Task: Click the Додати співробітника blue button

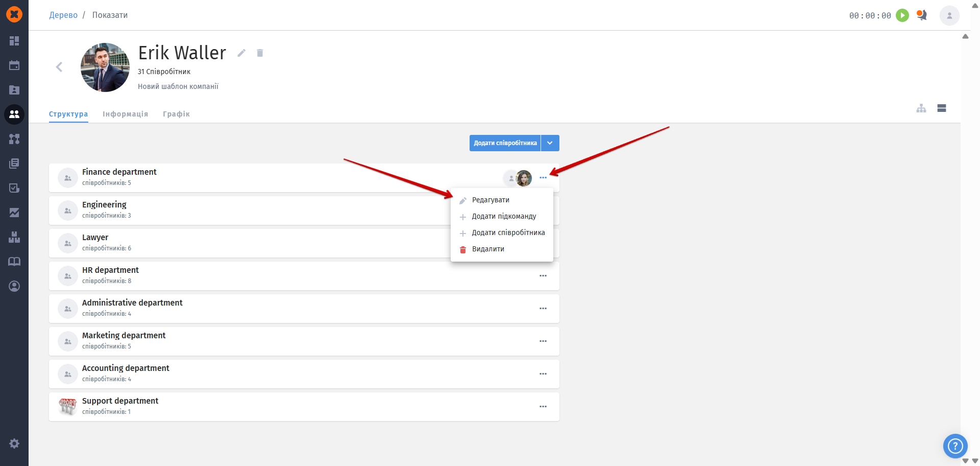Action: 505,143
